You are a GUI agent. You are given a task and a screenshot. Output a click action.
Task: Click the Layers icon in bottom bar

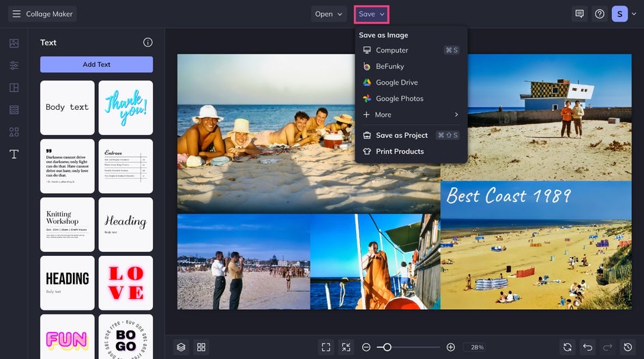tap(180, 347)
